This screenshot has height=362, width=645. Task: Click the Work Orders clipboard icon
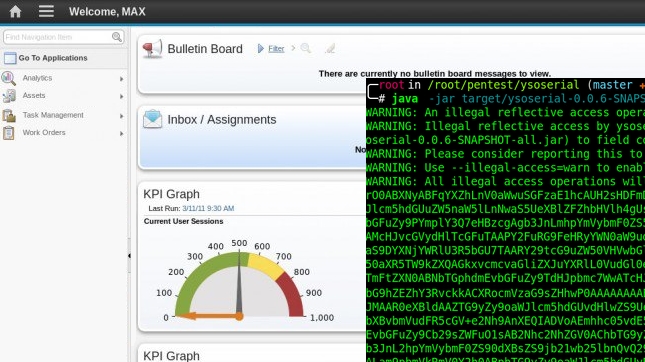9,133
